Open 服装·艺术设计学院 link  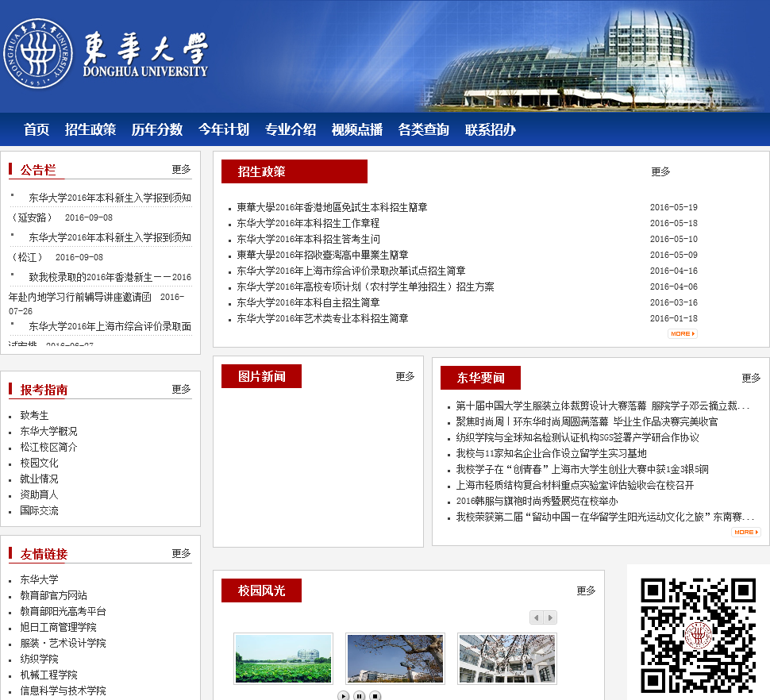(63, 643)
